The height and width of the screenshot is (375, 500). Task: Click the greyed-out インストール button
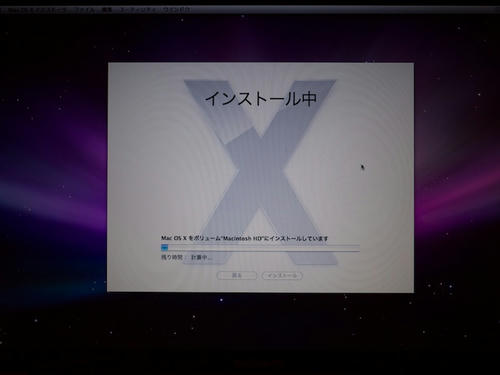282,276
